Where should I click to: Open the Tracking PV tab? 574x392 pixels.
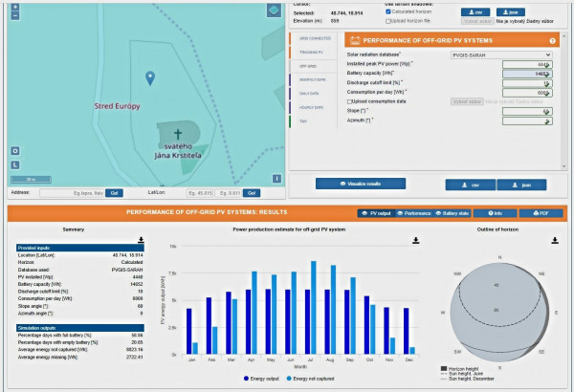click(313, 53)
